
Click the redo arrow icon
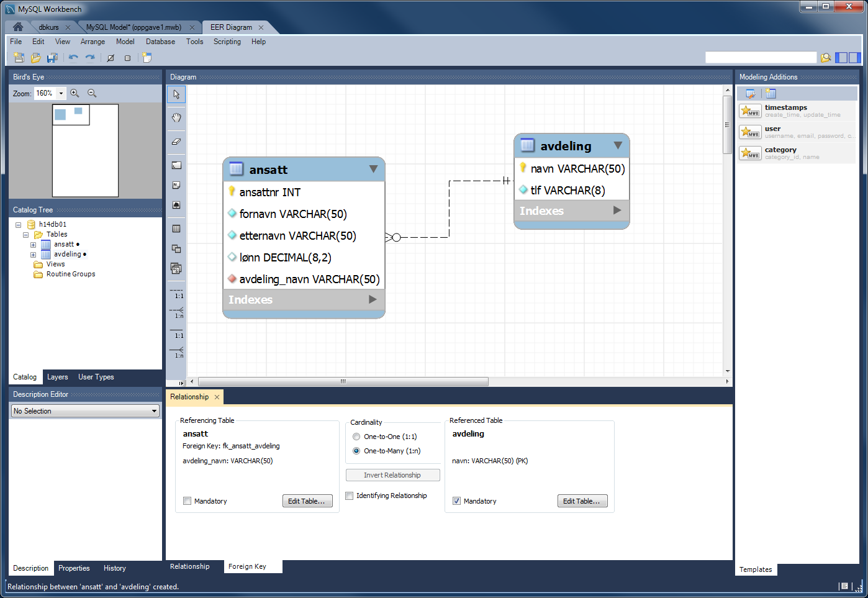(90, 58)
